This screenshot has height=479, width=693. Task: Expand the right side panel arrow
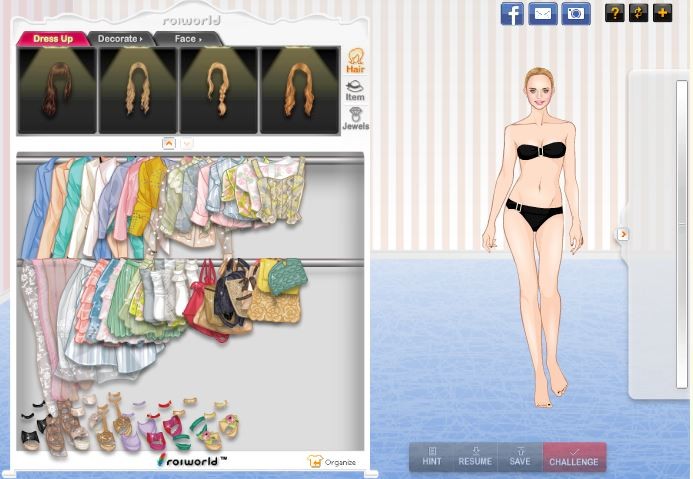click(x=622, y=234)
